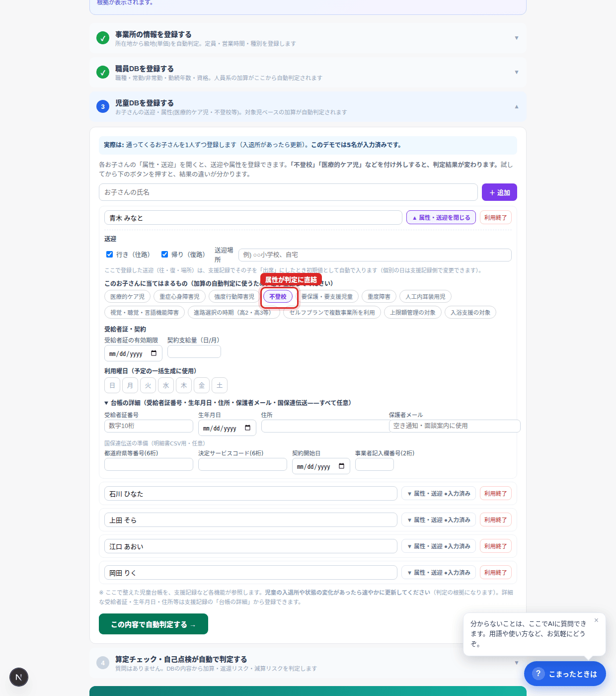Select Friday 金 weekday button
Screen dimensions: 616x696
click(202, 385)
